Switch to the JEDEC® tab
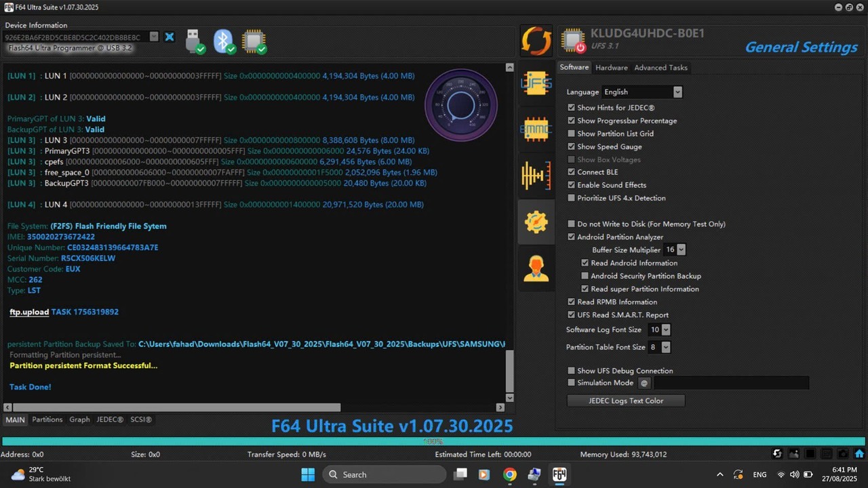The image size is (868, 488). pos(110,420)
